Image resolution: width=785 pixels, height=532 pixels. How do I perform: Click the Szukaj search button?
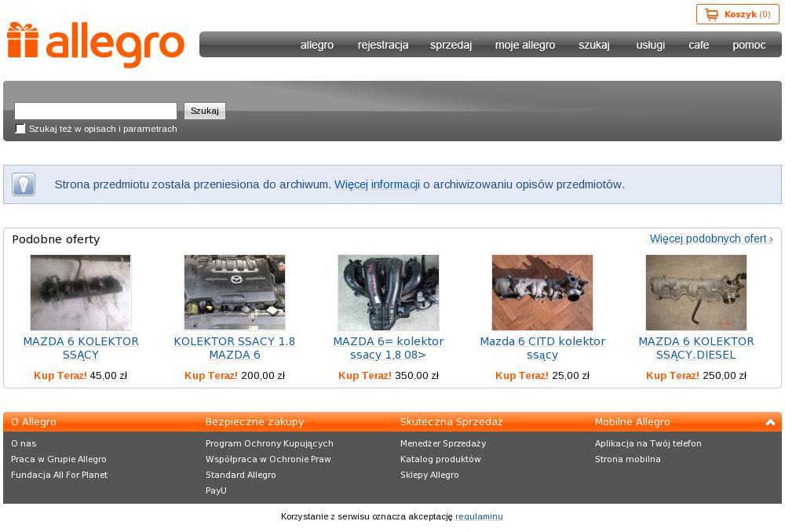[205, 111]
